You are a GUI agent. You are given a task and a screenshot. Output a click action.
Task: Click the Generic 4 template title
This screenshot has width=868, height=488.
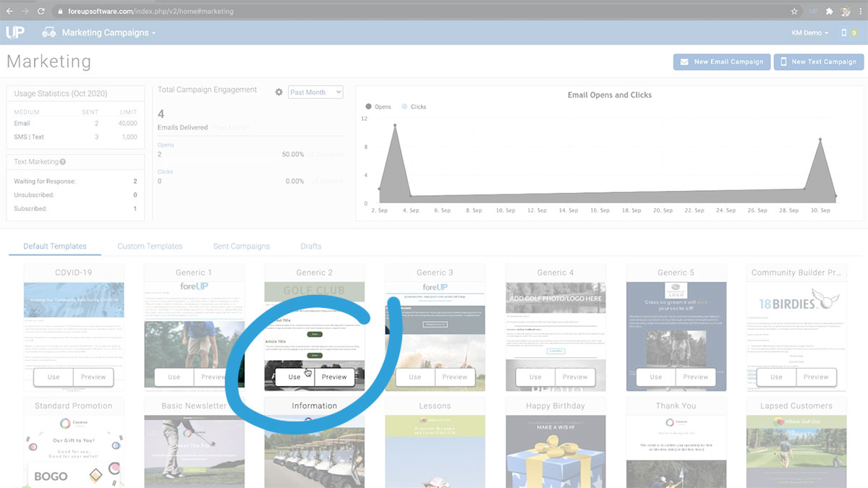[556, 273]
